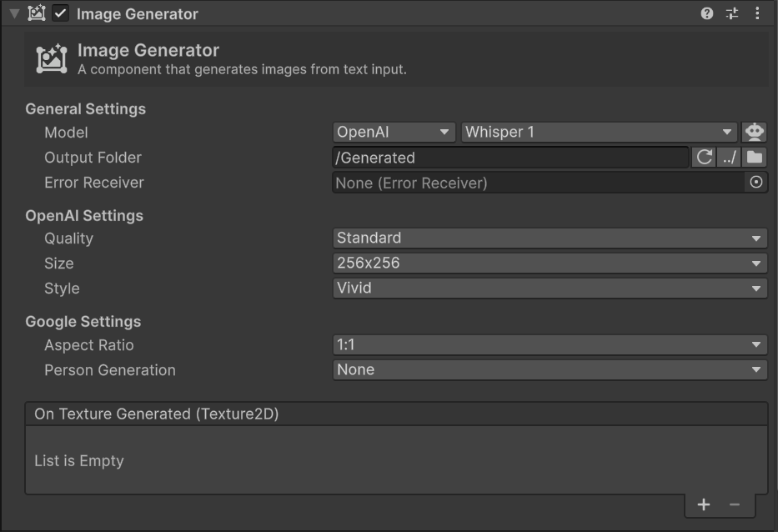Open the Size dropdown showing 256x256

tap(550, 263)
